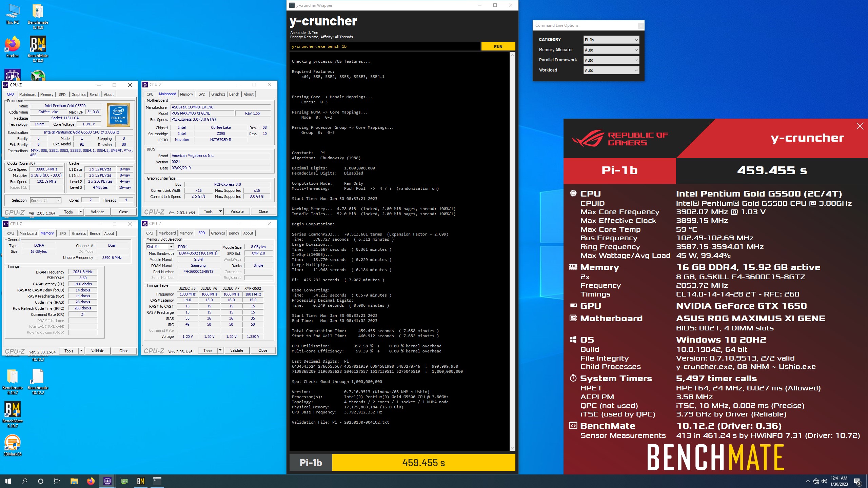Image resolution: width=868 pixels, height=488 pixels.
Task: Launch the BenchMate 0.10.7 desktop shortcut
Action: [13, 414]
